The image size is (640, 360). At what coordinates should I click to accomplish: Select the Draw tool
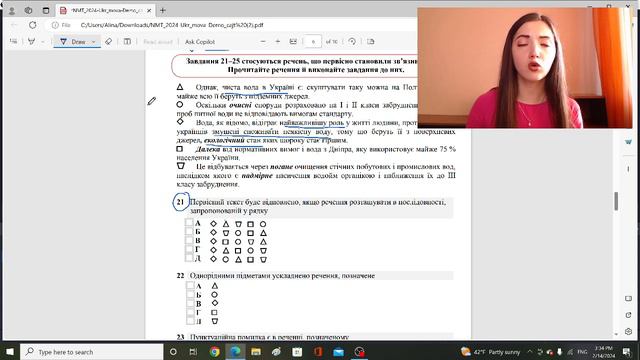tap(73, 42)
